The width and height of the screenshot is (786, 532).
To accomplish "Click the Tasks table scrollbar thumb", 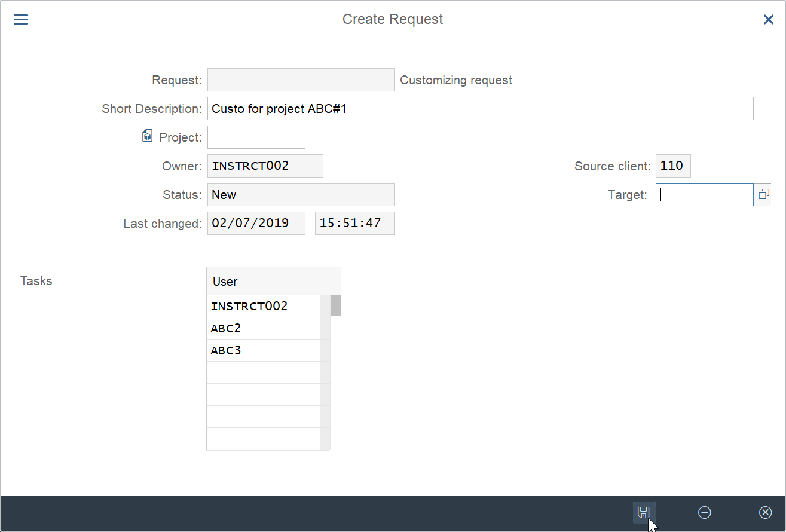I will (x=336, y=305).
